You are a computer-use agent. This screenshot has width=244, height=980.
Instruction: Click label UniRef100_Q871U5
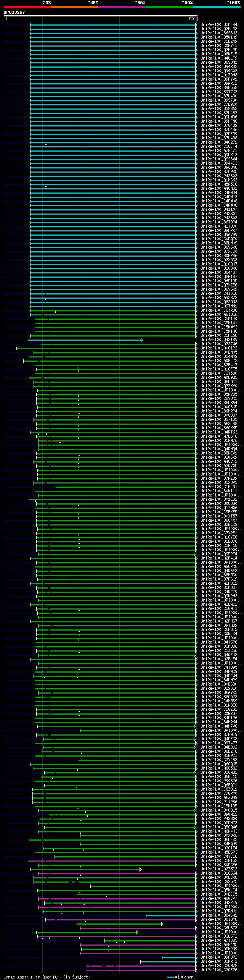tap(219, 420)
